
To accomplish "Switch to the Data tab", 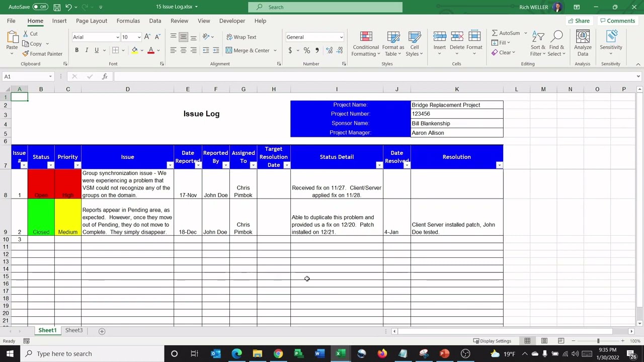I will (x=155, y=21).
